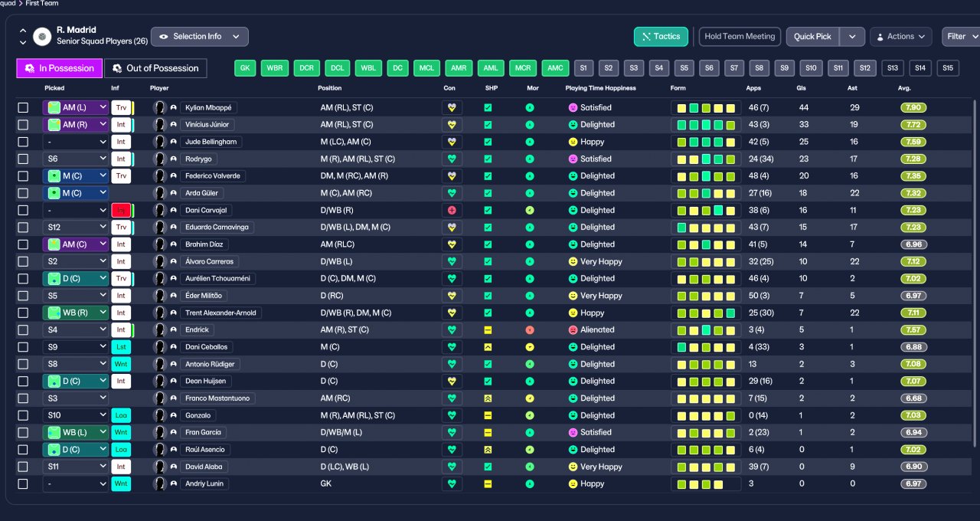Click Jude Bellingham's player silhouette icon
980x521 pixels.
pyautogui.click(x=159, y=142)
